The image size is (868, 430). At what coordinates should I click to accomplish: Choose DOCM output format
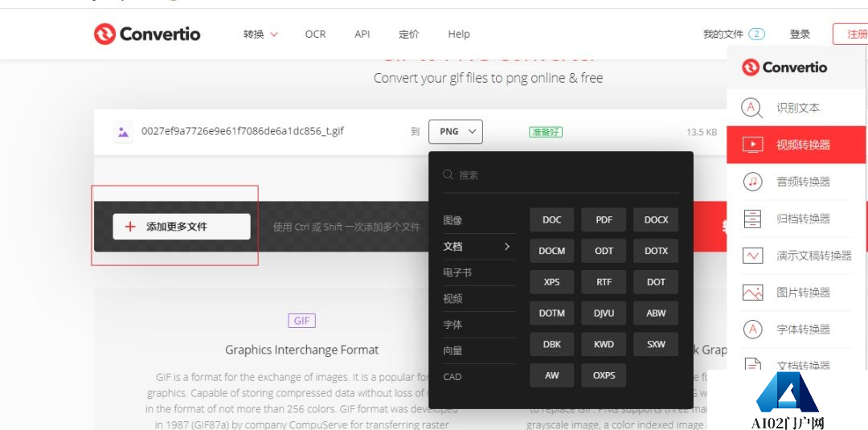tap(552, 251)
